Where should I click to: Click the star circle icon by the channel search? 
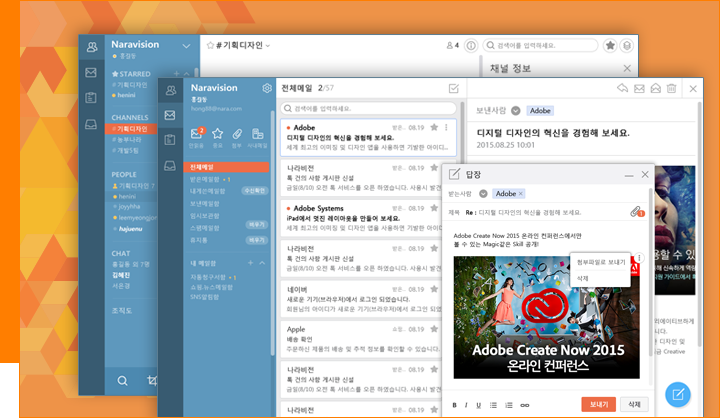610,45
